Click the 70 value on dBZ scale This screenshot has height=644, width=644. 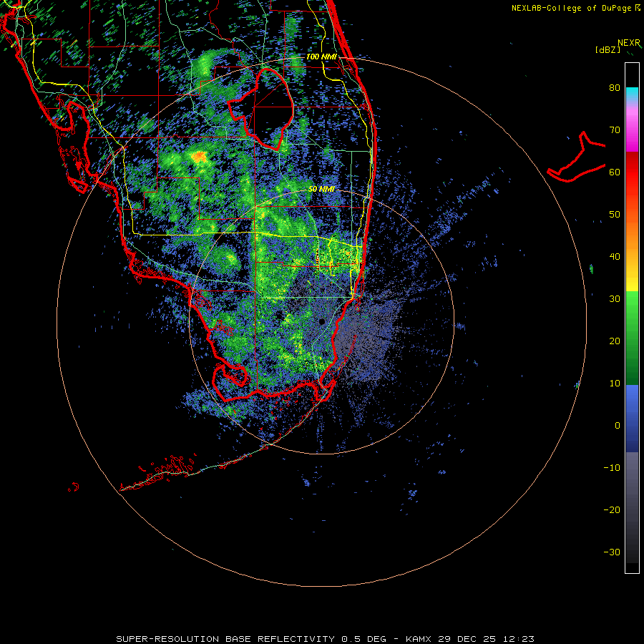[x=615, y=130]
